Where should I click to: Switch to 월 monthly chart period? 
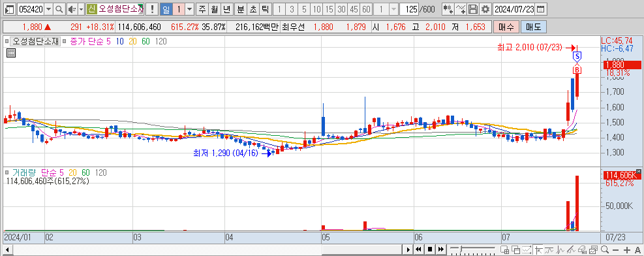215,9
